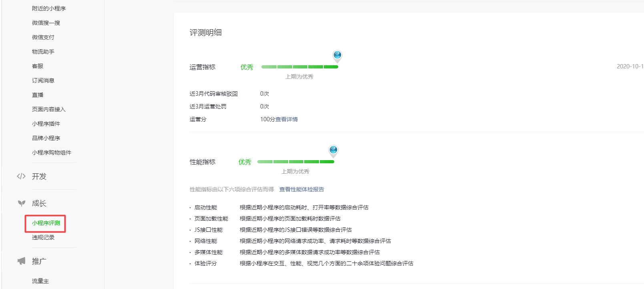Open 违规记录 menu item

[x=43, y=237]
